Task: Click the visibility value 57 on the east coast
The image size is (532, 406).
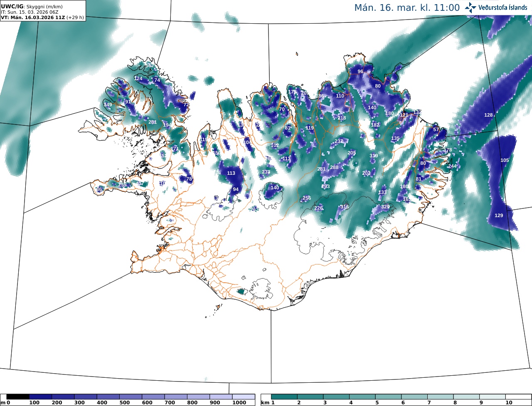Action: 436,130
